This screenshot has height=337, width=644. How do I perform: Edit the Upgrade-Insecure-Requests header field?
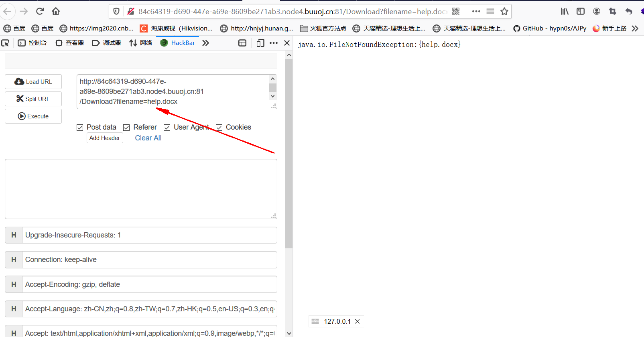click(x=149, y=235)
